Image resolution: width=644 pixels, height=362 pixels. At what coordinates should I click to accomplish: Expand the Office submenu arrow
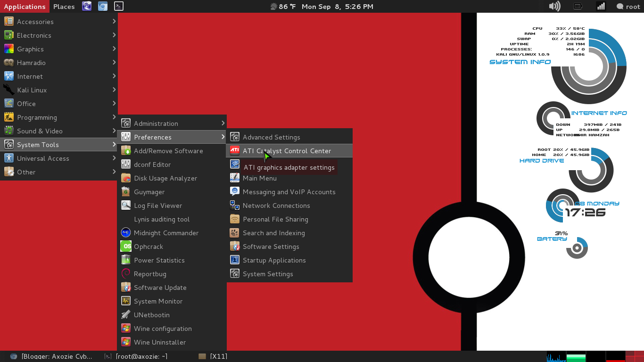point(114,103)
